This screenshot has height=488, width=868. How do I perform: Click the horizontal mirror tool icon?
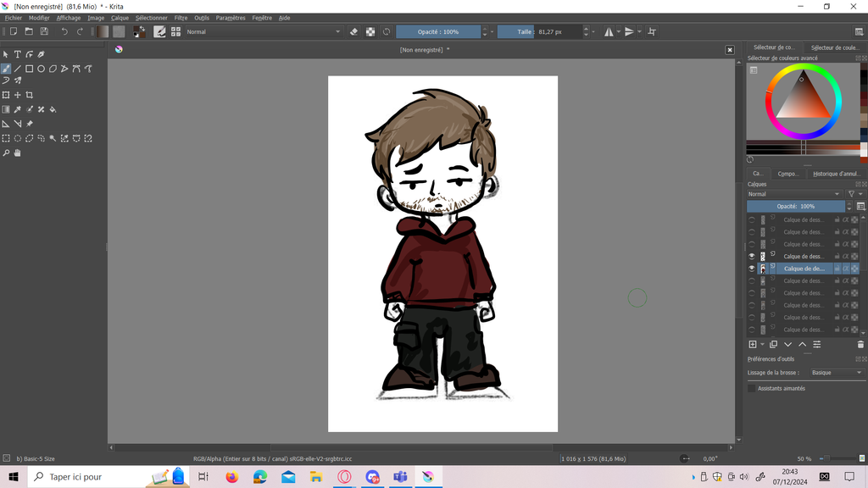(x=609, y=31)
